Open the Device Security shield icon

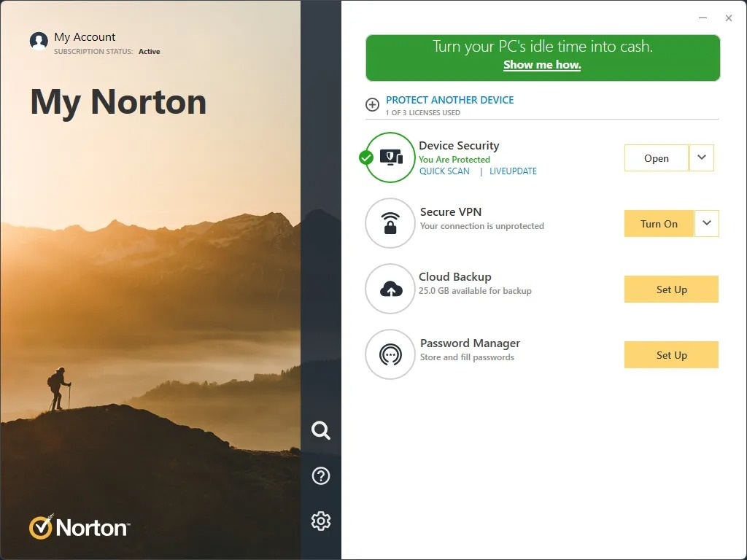tap(390, 157)
